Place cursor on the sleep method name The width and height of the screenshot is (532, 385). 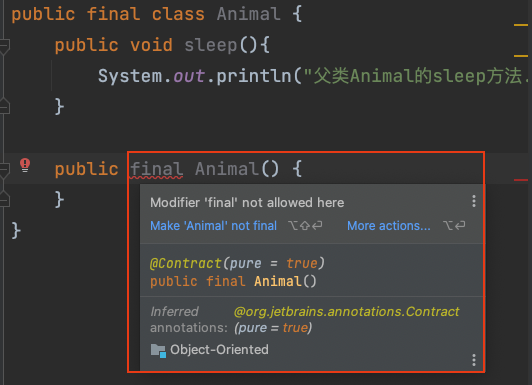pos(211,45)
